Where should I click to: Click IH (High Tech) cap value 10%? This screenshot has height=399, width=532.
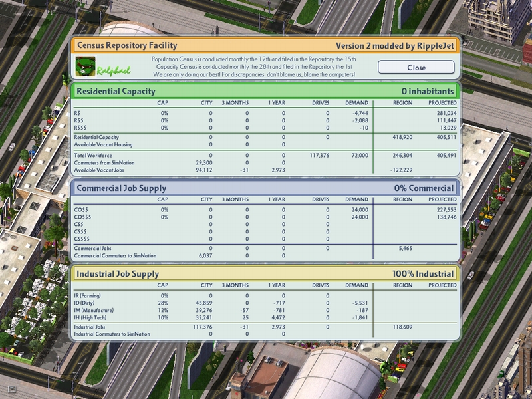pyautogui.click(x=163, y=318)
